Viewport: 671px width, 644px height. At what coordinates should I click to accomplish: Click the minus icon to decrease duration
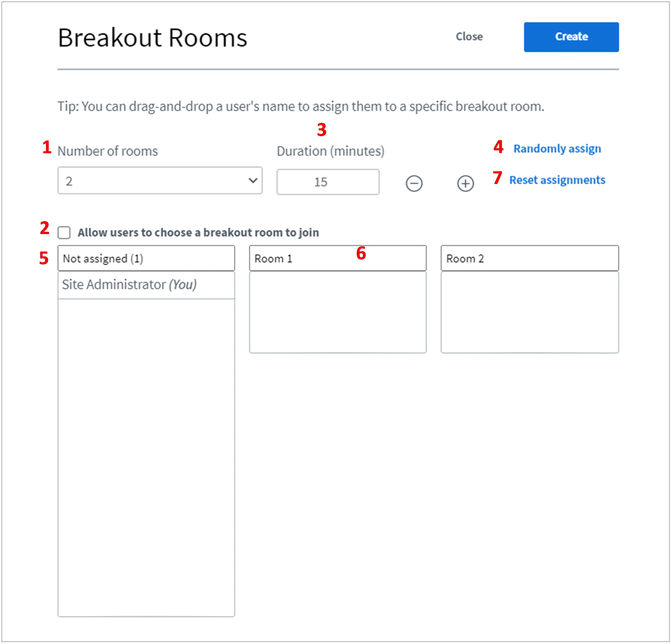(414, 183)
